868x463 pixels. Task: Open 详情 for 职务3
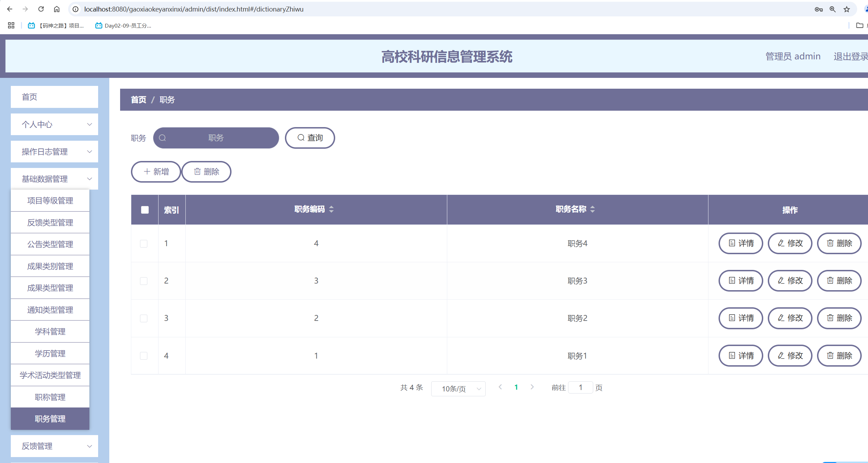click(x=741, y=281)
